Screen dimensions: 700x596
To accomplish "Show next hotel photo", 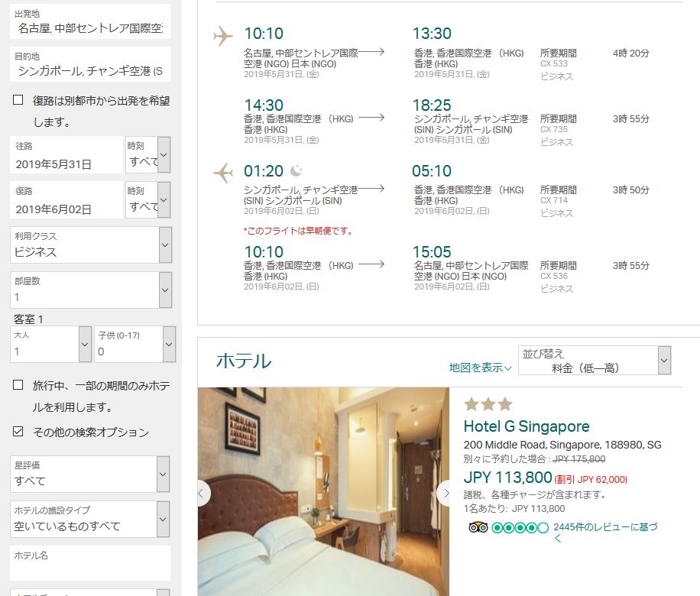I will point(445,494).
